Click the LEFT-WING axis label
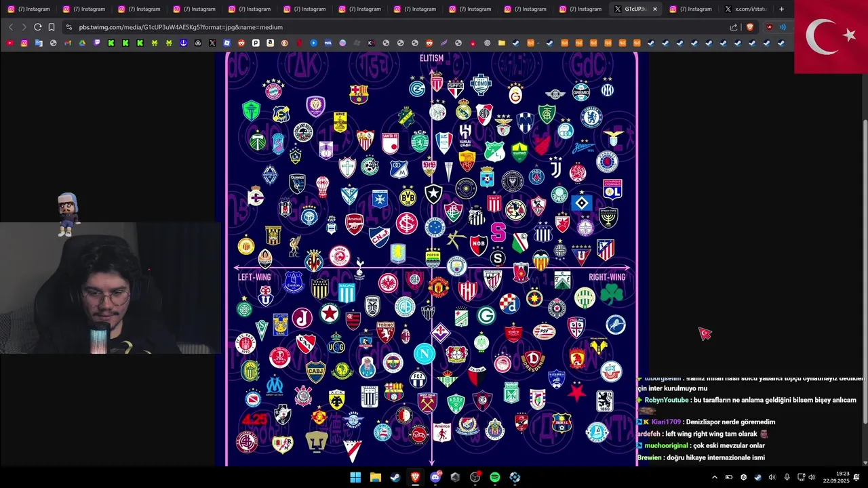868x488 pixels. coord(254,277)
